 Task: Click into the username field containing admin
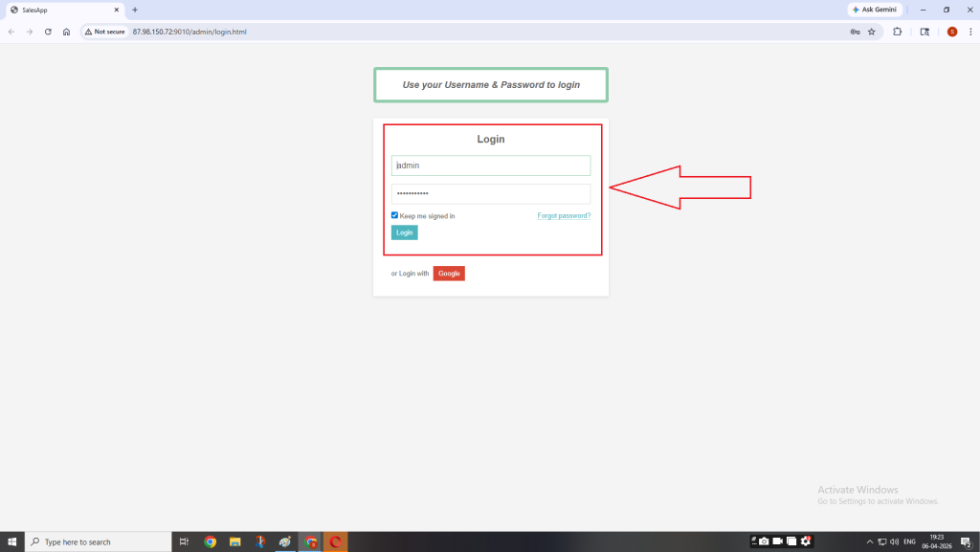pyautogui.click(x=490, y=166)
